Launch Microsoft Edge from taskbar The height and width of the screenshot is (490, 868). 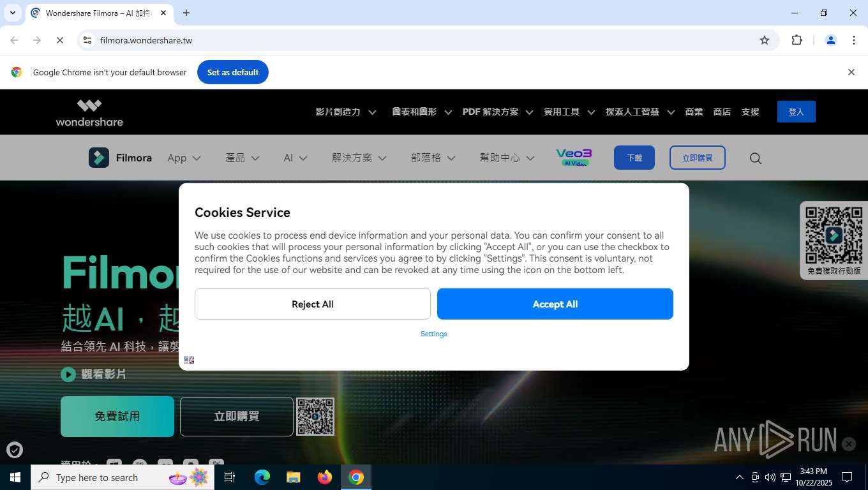262,477
